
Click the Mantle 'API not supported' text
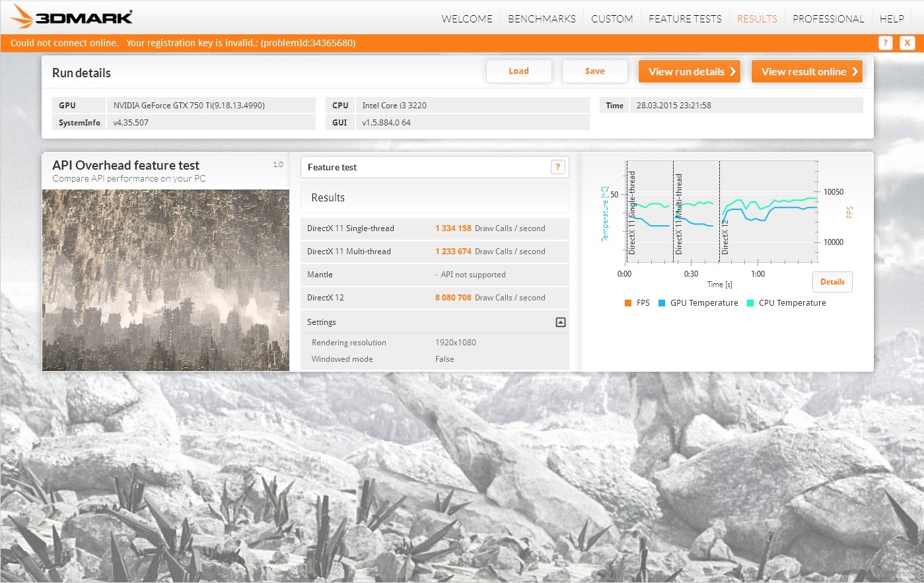(x=473, y=275)
